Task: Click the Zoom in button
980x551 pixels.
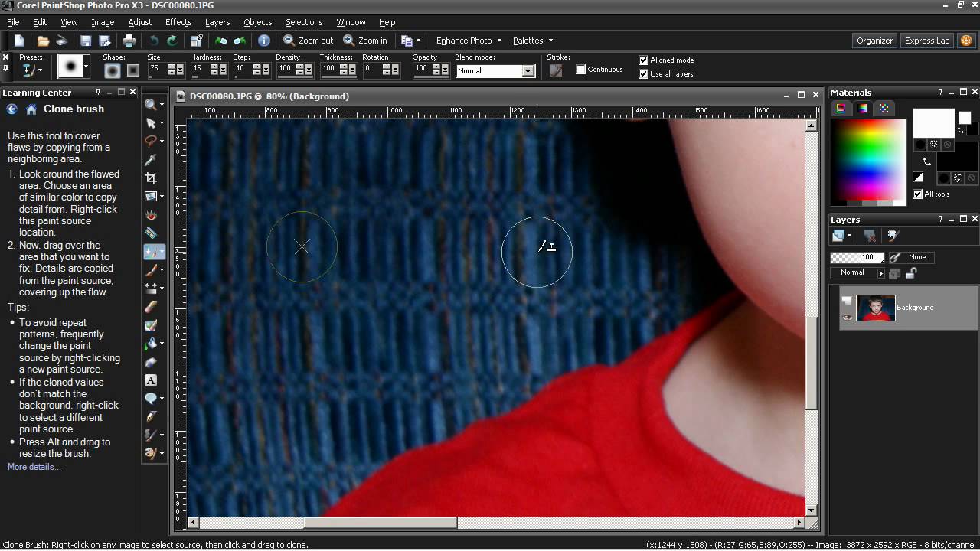Action: [365, 41]
